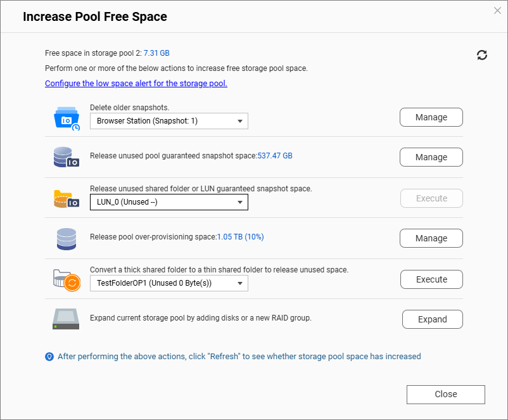This screenshot has width=508, height=420.
Task: Open the Browser Station snapshot dropdown
Action: (x=168, y=121)
